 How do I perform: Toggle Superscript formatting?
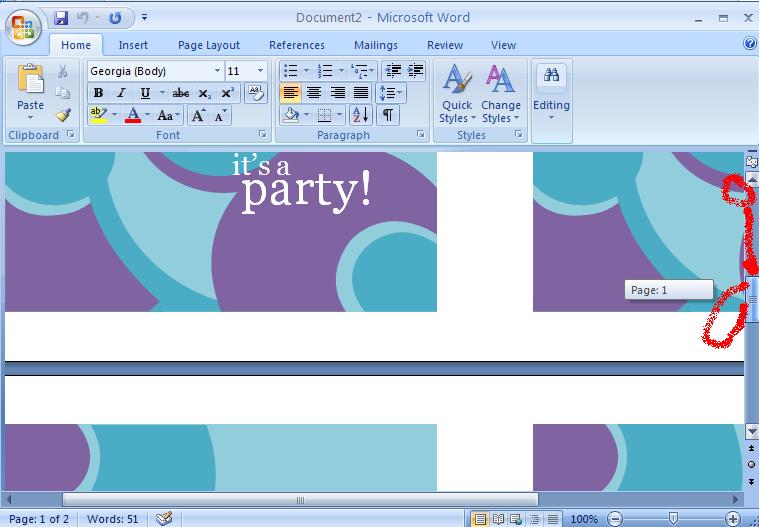click(x=228, y=93)
